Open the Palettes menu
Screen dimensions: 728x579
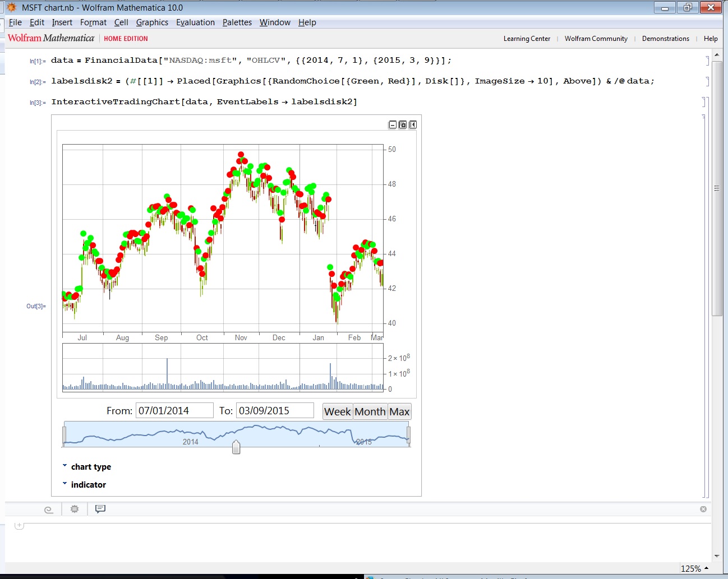point(237,22)
